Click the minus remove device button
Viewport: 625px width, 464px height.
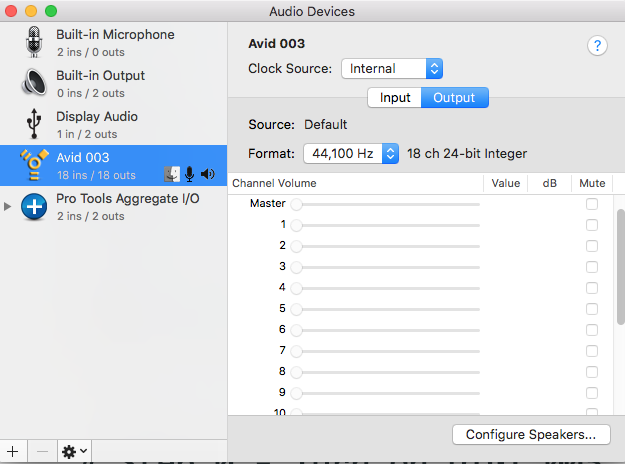(42, 452)
